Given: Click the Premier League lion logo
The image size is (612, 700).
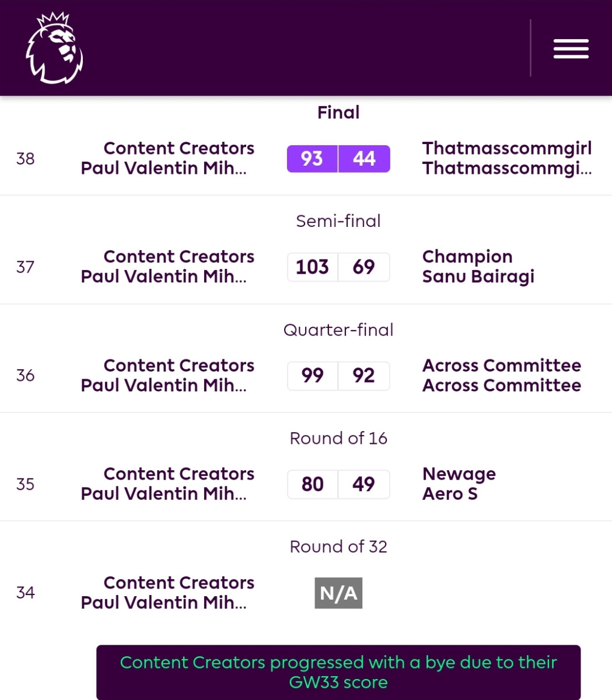Looking at the screenshot, I should pyautogui.click(x=54, y=48).
